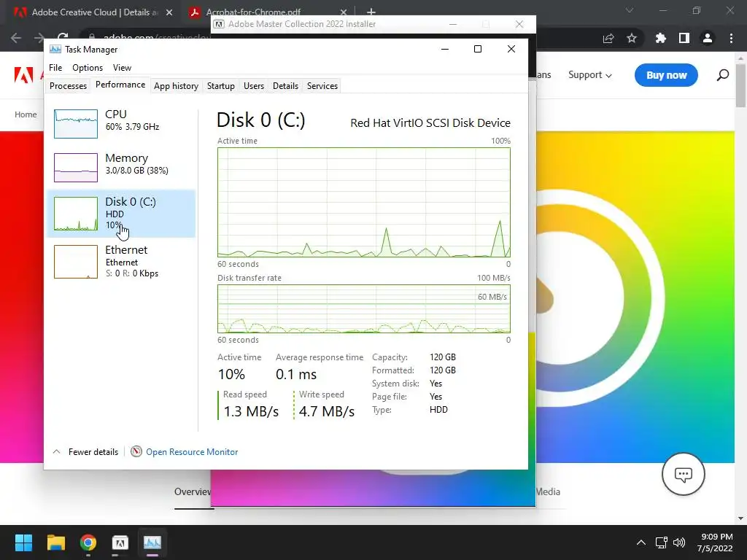Go back in Chrome

click(x=16, y=38)
